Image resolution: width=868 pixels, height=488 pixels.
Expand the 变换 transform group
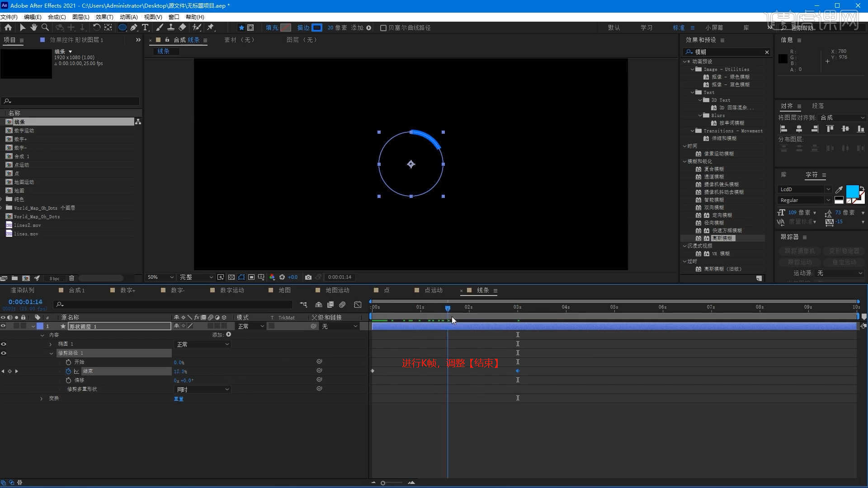[x=42, y=399]
